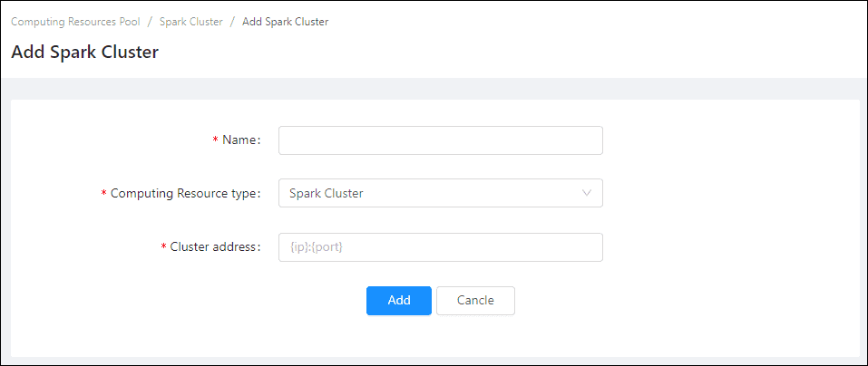Focus the Name input field

[x=440, y=140]
